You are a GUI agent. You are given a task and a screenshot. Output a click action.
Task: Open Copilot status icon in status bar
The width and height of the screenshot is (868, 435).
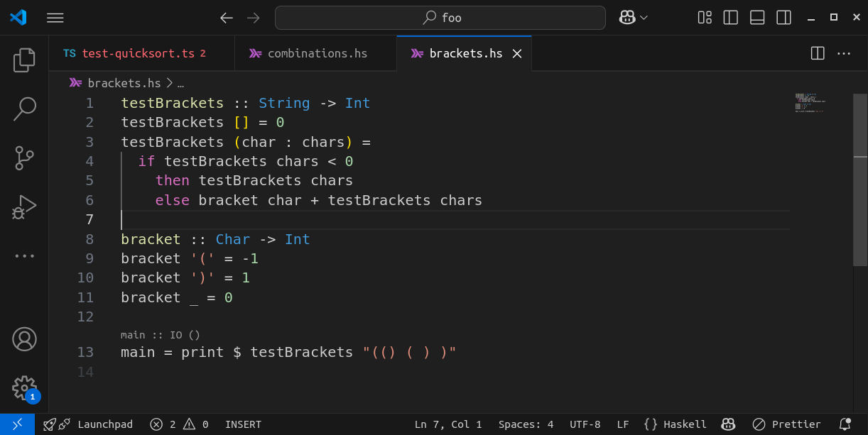tap(728, 424)
